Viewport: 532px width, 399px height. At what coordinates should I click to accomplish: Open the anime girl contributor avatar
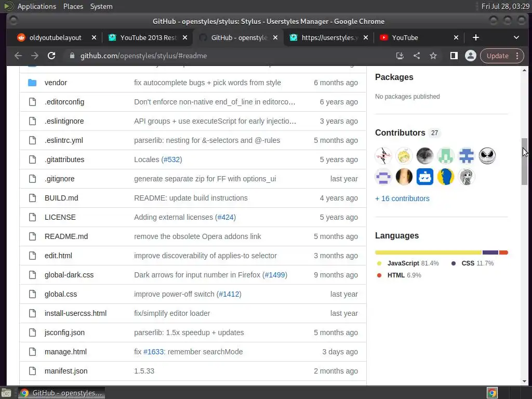tap(467, 177)
